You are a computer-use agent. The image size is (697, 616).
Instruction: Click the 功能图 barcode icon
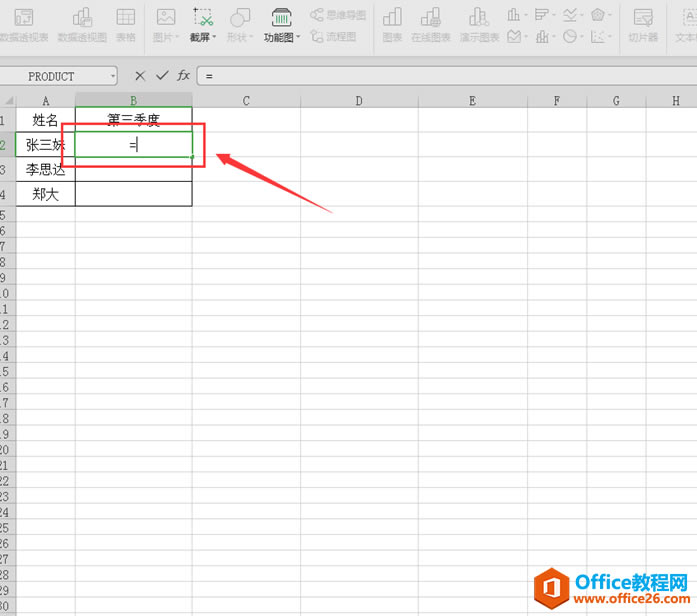tap(281, 18)
